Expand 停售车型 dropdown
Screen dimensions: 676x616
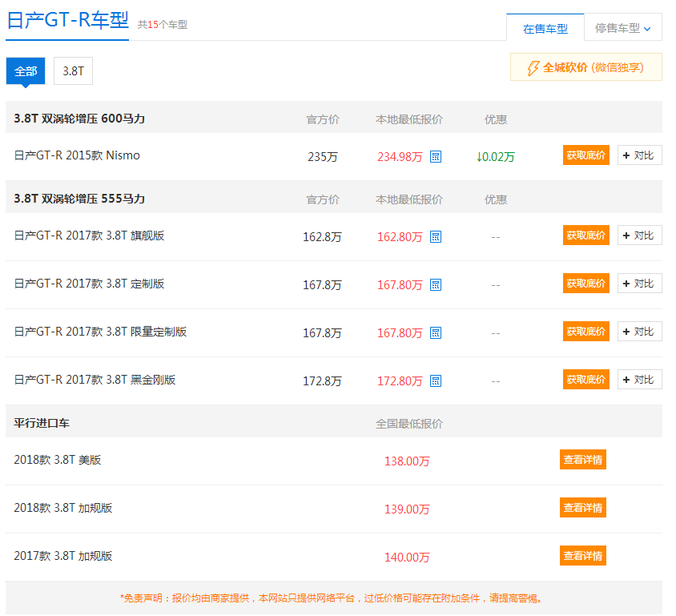click(623, 29)
